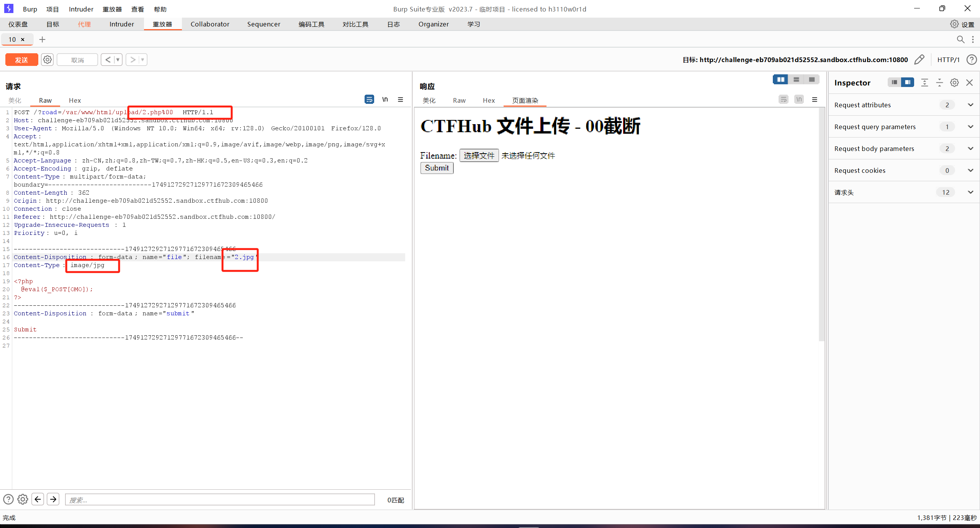Open the previous-request history dropdown arrow
Viewport: 980px width, 528px height.
[118, 60]
